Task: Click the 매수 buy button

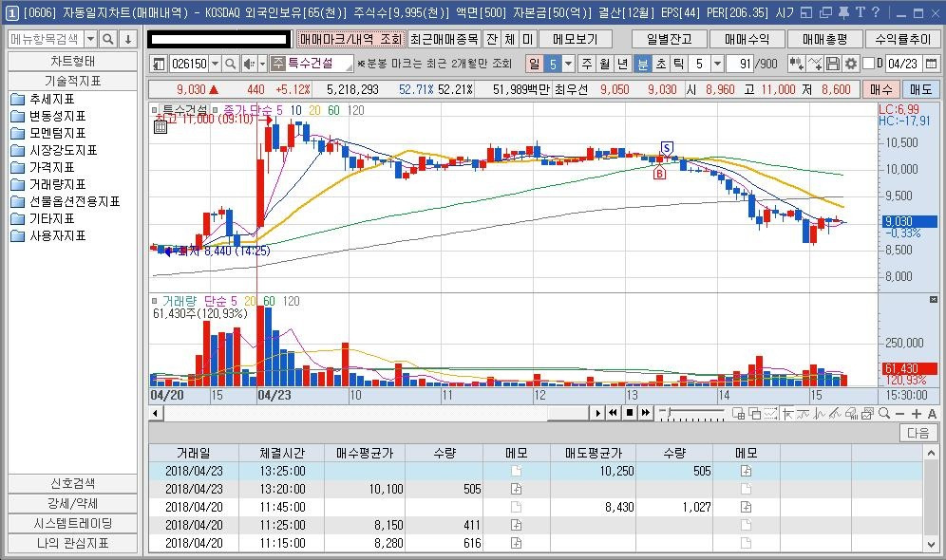Action: pos(880,90)
